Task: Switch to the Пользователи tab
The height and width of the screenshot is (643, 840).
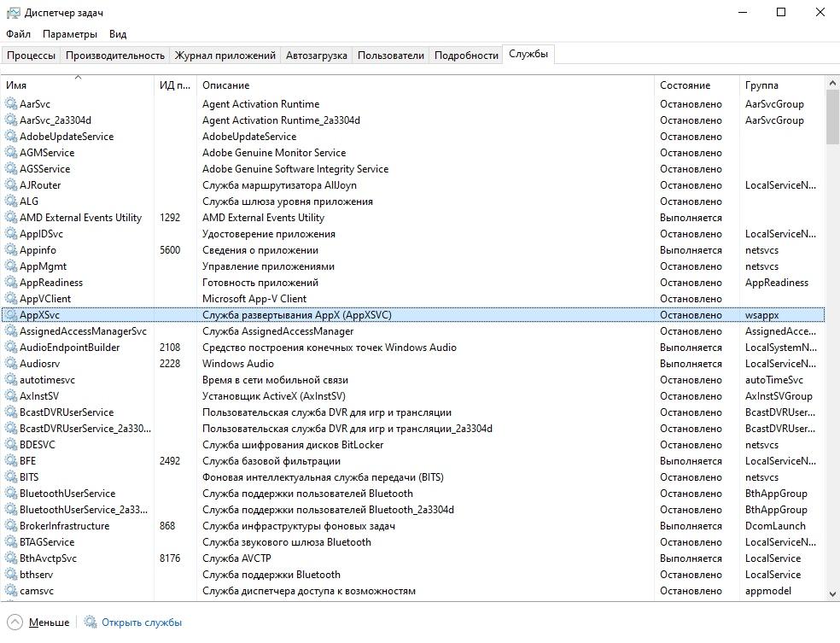Action: [390, 56]
